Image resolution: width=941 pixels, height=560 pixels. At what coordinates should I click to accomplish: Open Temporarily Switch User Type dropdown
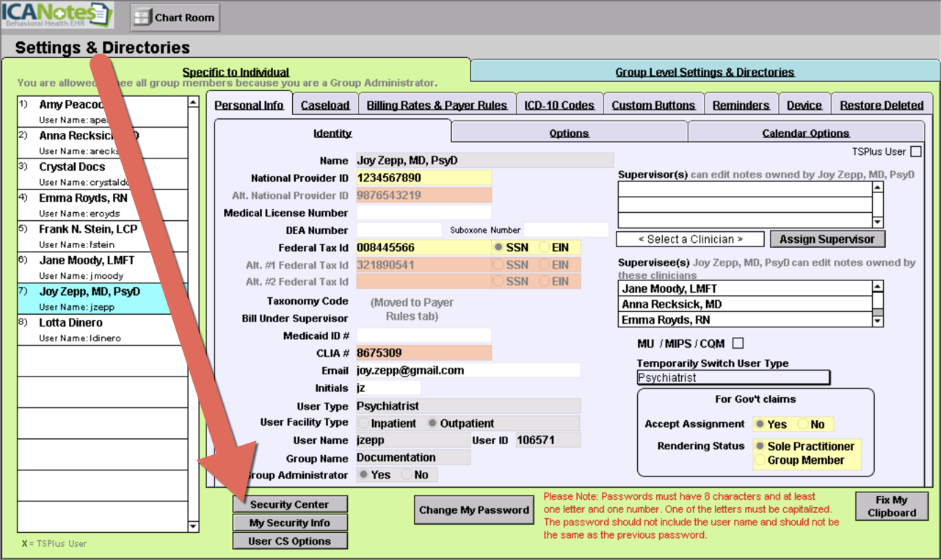(x=733, y=378)
